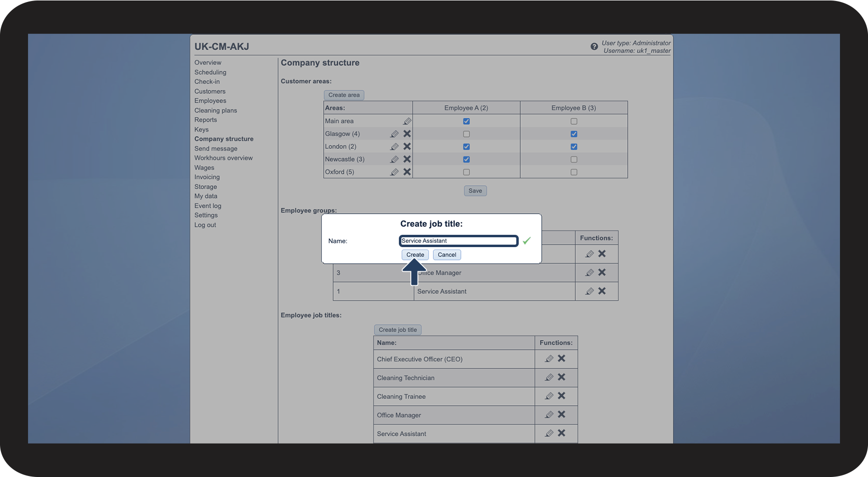Edit the Service Assistant job title
Screen dimensions: 868x477
coord(549,434)
